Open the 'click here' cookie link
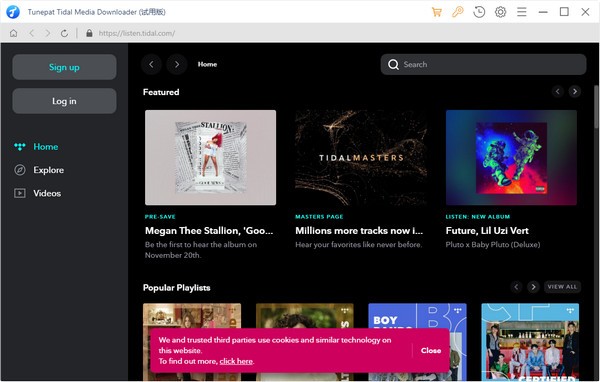The height and width of the screenshot is (382, 600). (x=236, y=361)
